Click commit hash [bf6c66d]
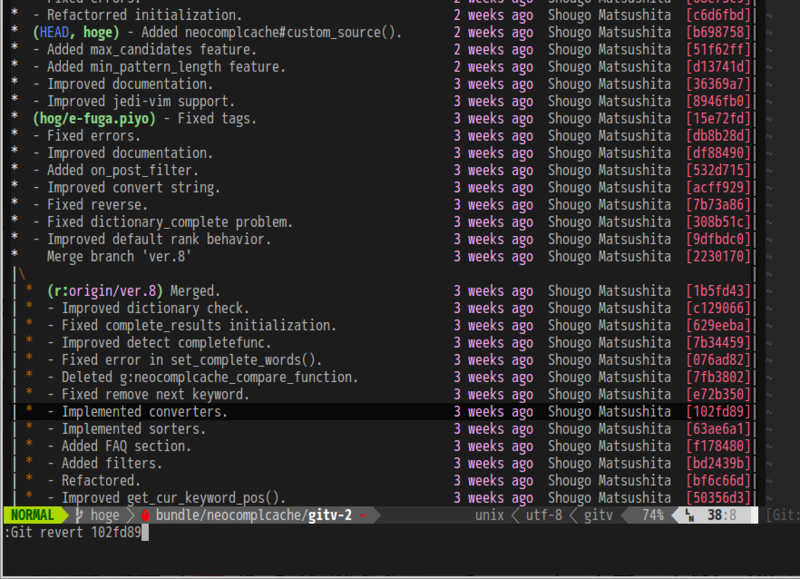Image resolution: width=800 pixels, height=579 pixels. [x=718, y=481]
